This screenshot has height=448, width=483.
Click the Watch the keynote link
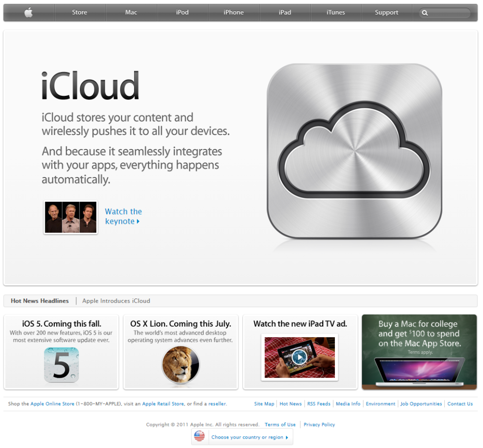[x=123, y=216]
